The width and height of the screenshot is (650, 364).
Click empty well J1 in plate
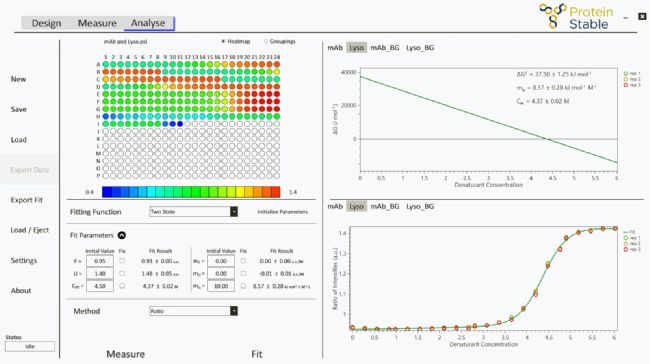coord(106,131)
